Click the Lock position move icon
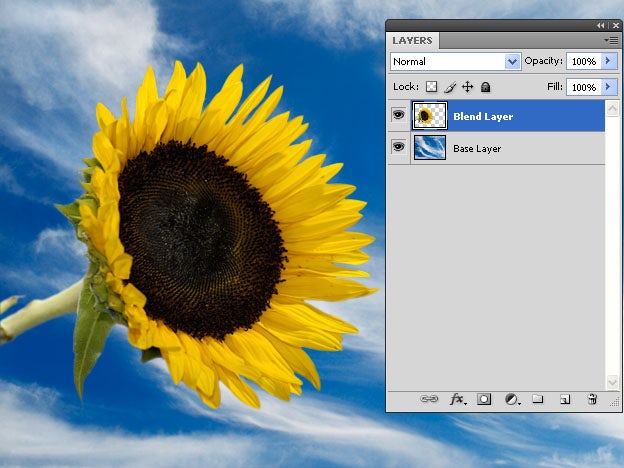The image size is (624, 468). [x=468, y=87]
